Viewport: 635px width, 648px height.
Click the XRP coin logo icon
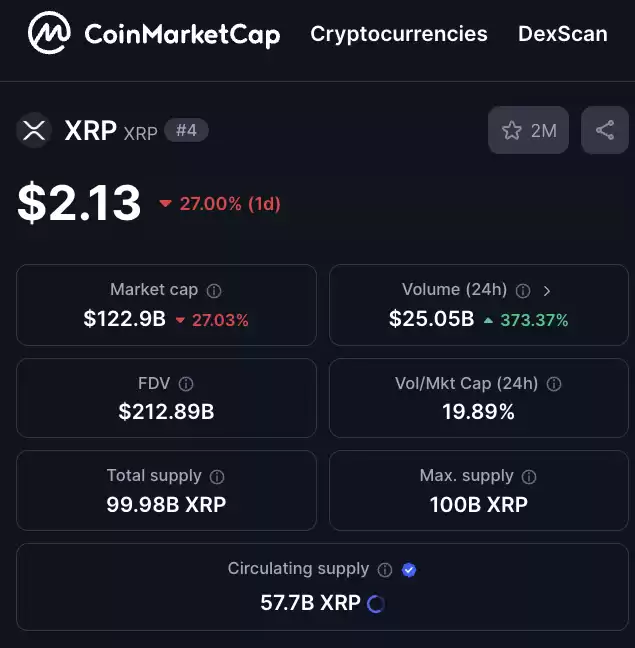[34, 131]
